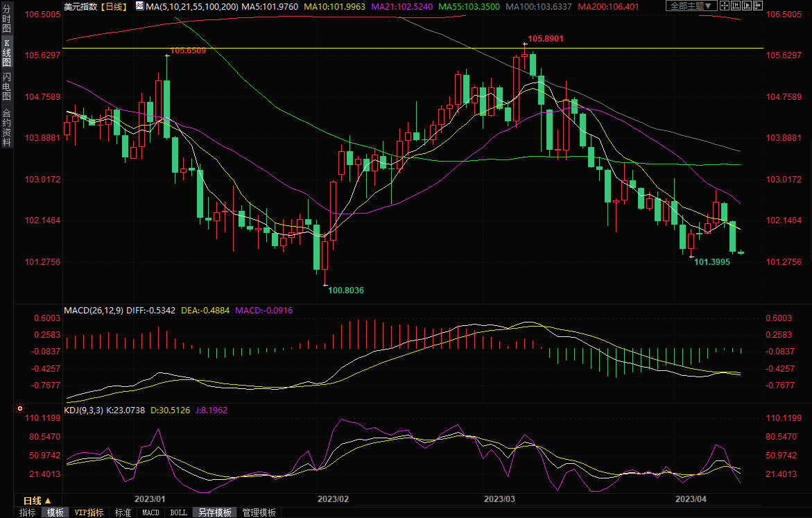Apply the MACD template
This screenshot has width=812, height=518.
(x=150, y=512)
